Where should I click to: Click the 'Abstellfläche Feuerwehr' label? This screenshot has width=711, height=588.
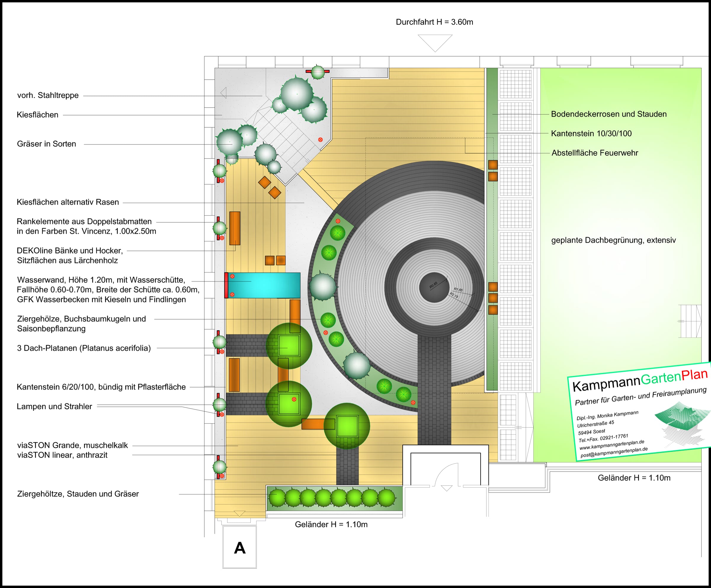(595, 153)
